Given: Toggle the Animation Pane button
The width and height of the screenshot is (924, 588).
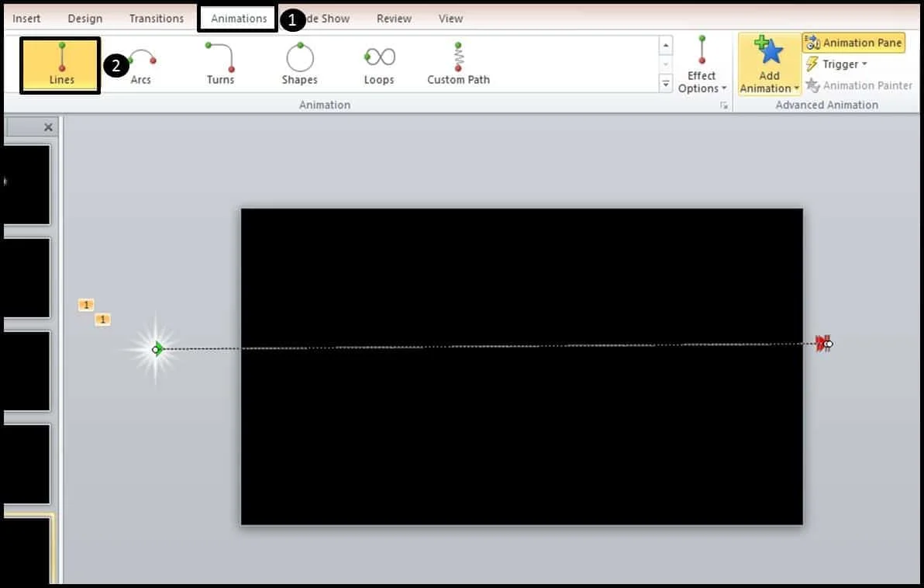Looking at the screenshot, I should [853, 43].
